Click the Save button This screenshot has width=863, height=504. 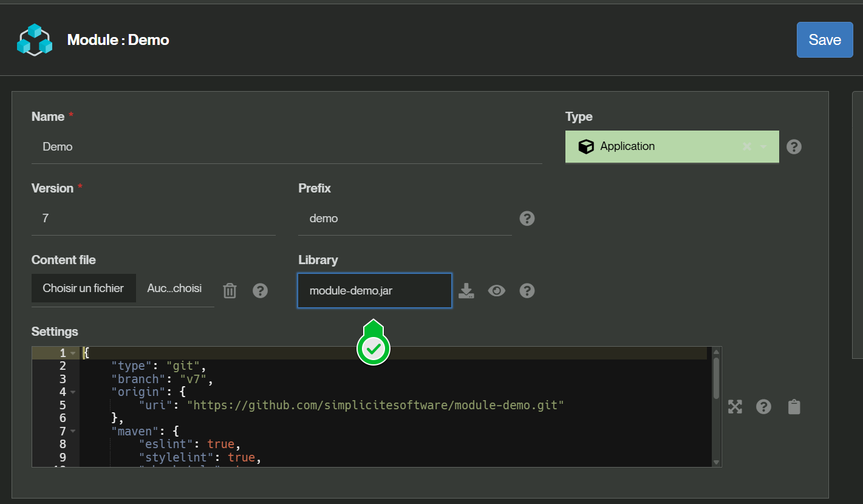(x=825, y=40)
